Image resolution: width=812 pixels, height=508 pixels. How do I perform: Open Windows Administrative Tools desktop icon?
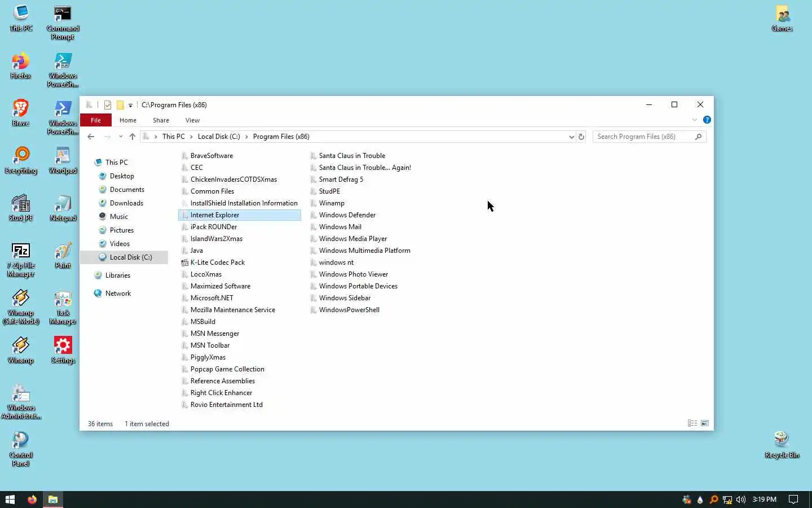coord(21,402)
